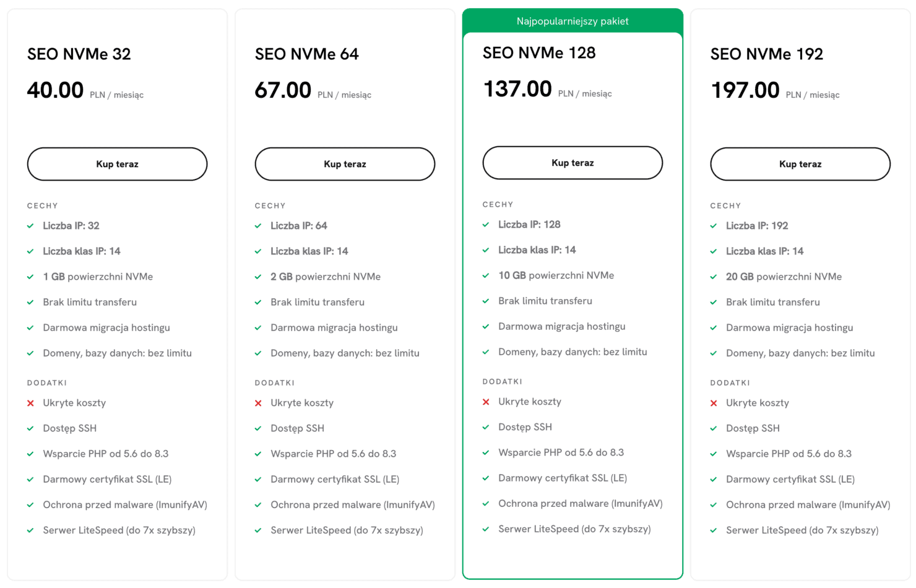916x588 pixels.
Task: Click red X beside Ukryte koszty in NVMe 64
Action: tap(258, 403)
